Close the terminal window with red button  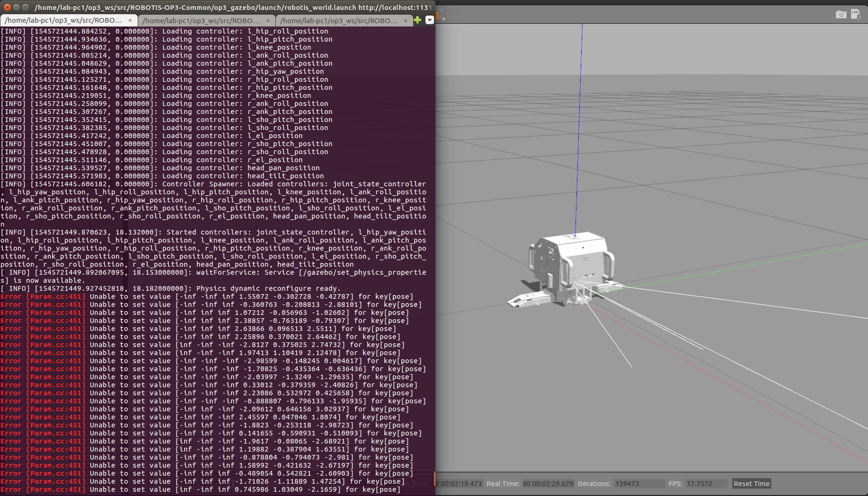click(7, 7)
